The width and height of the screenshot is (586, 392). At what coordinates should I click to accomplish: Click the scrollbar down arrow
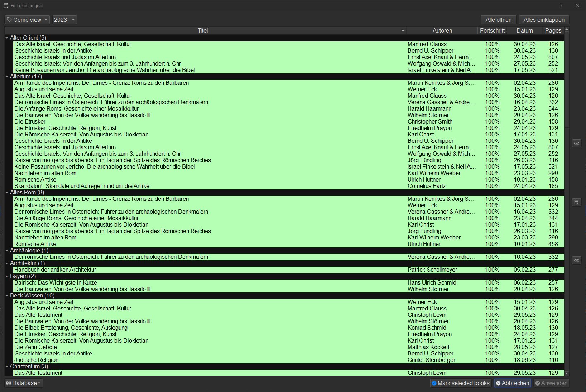[567, 373]
